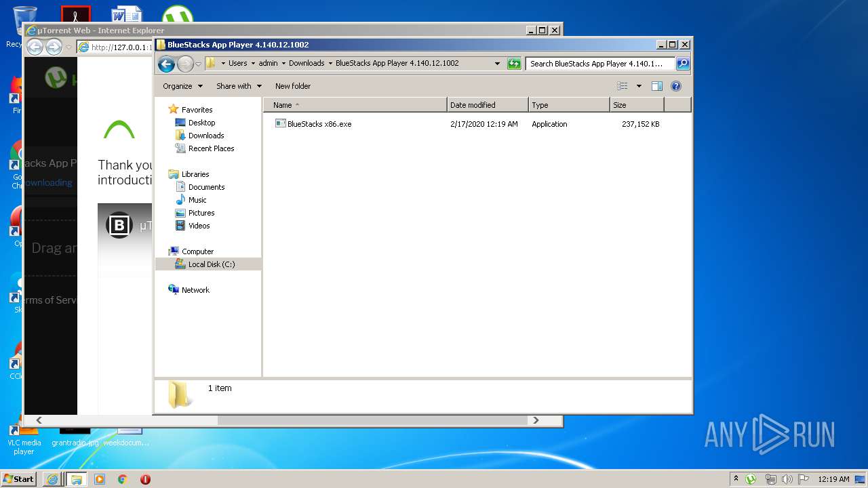
Task: Click the refresh button next to address bar
Action: click(x=514, y=63)
